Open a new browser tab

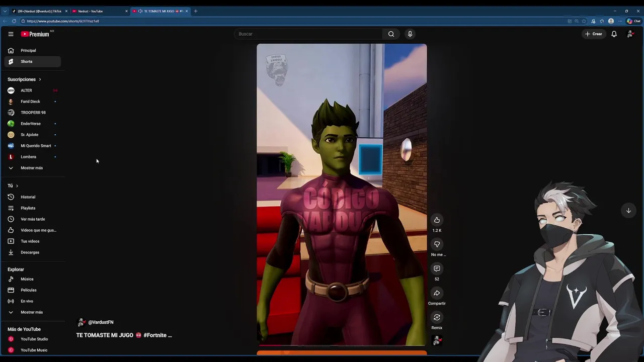196,11
